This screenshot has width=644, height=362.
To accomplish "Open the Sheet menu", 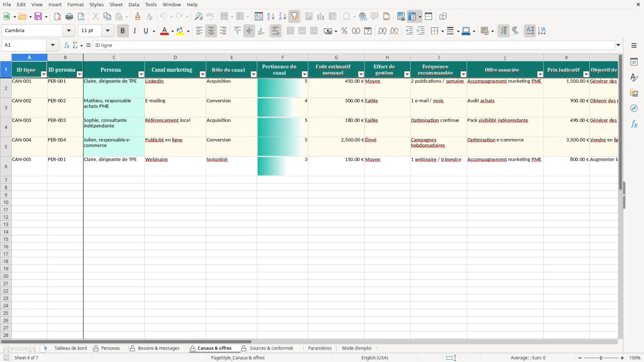I will pyautogui.click(x=116, y=4).
